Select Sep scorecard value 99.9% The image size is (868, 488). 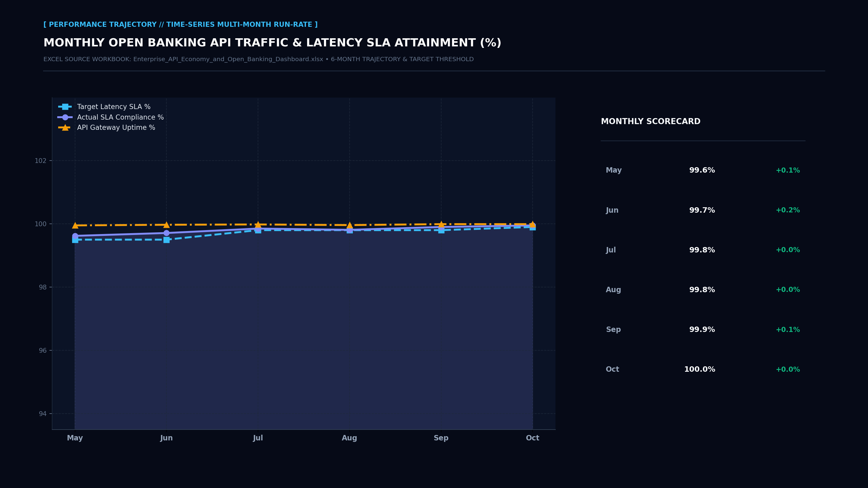(x=702, y=330)
